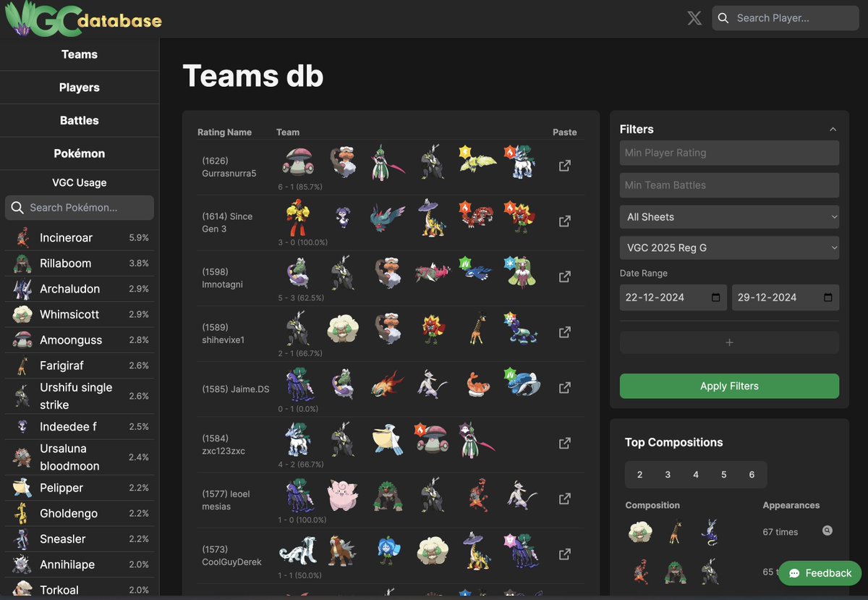
Task: Click magnifier icon beside 67 times
Action: [827, 531]
